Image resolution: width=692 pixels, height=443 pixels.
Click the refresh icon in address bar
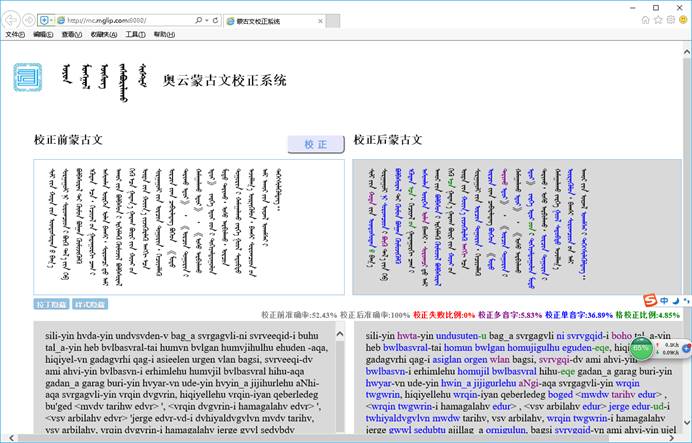pyautogui.click(x=217, y=19)
